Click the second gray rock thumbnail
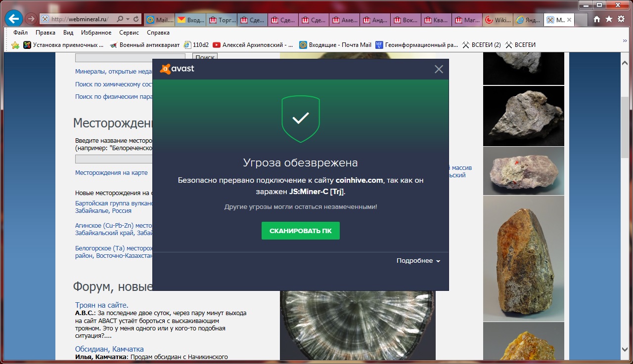 (x=524, y=116)
